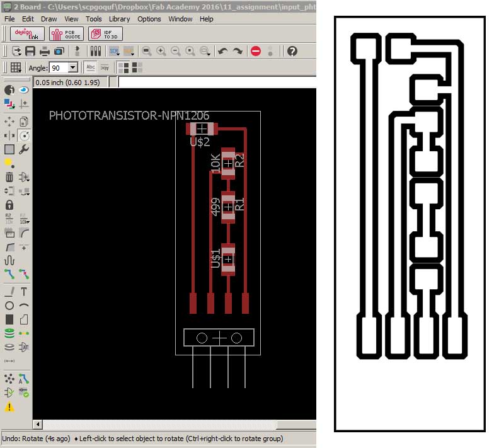Select the Copy tool
Image resolution: width=499 pixels, height=448 pixels.
tap(24, 122)
